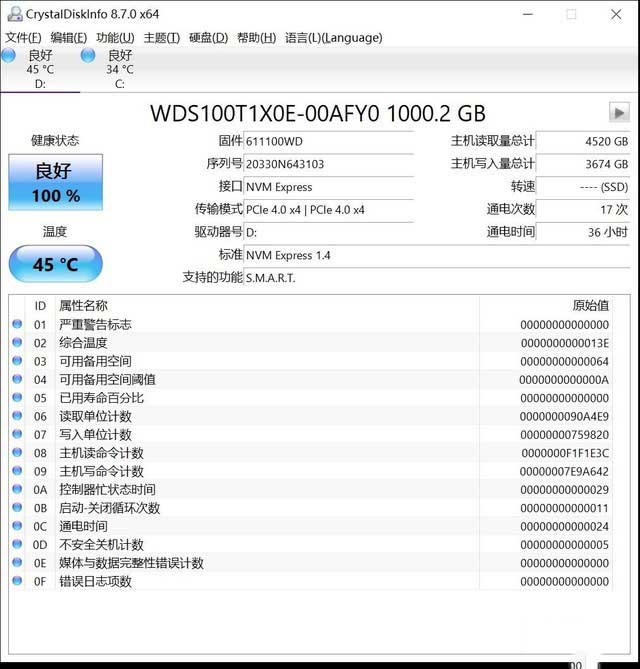Open the 编辑(E) menu
Viewport: 640px width, 669px height.
(69, 38)
